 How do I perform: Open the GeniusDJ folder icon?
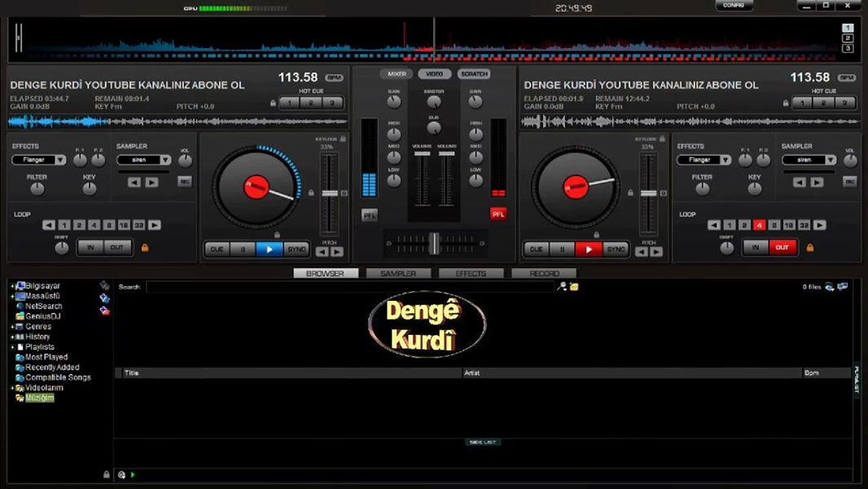pyautogui.click(x=20, y=316)
